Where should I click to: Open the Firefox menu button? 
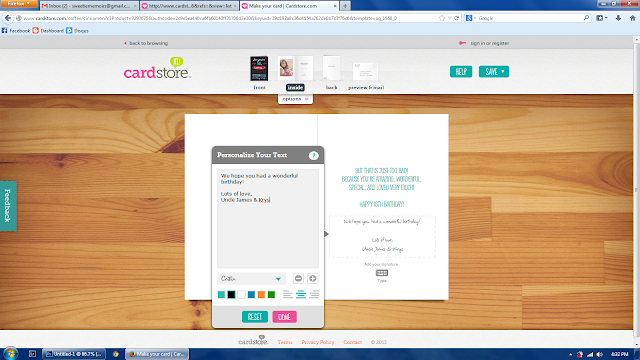coord(18,4)
